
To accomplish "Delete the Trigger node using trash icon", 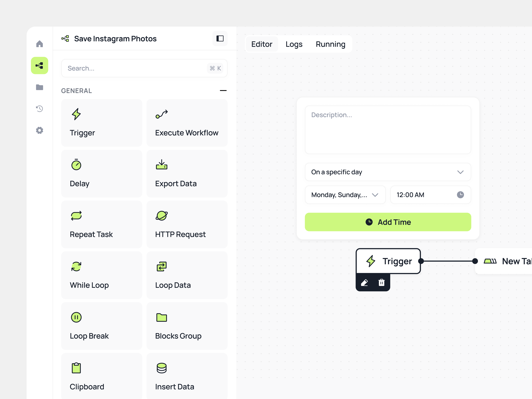I will pyautogui.click(x=381, y=283).
